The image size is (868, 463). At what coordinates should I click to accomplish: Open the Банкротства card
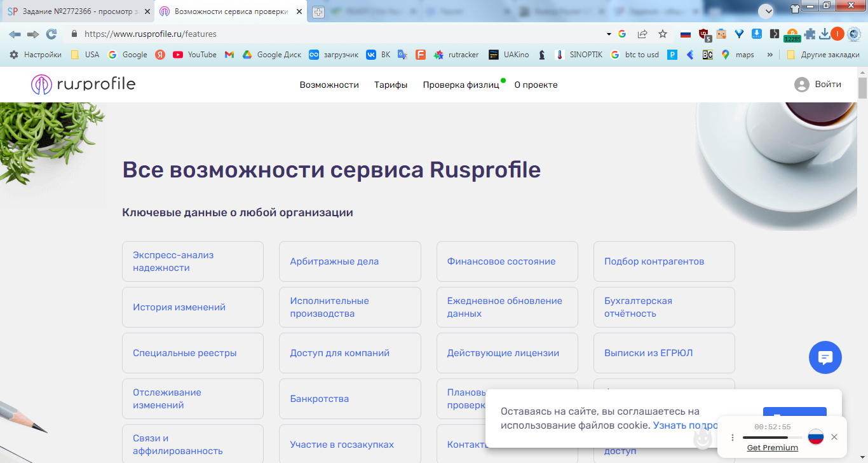pos(350,399)
